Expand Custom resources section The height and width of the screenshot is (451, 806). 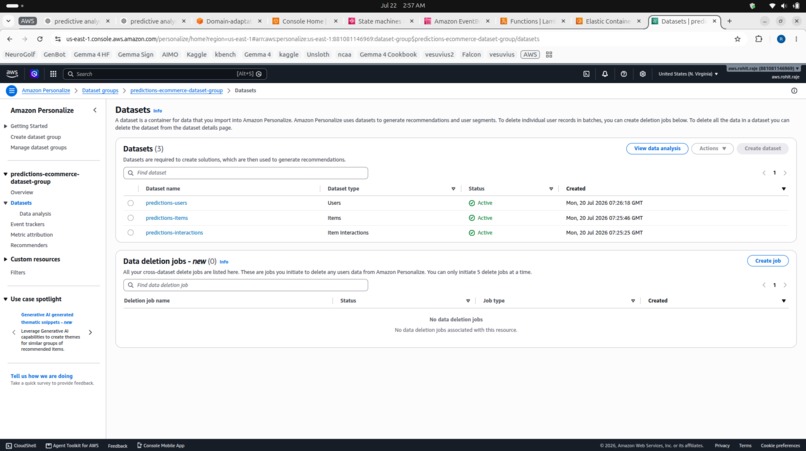pos(6,259)
